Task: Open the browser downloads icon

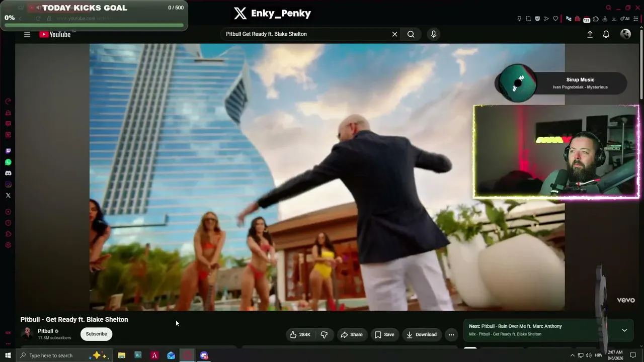Action: (614, 19)
